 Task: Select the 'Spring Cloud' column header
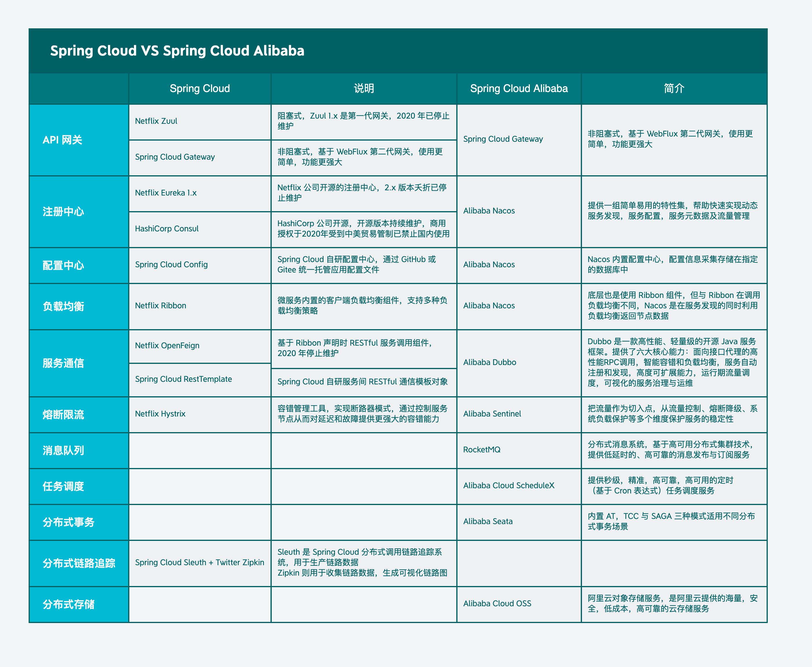pyautogui.click(x=200, y=89)
